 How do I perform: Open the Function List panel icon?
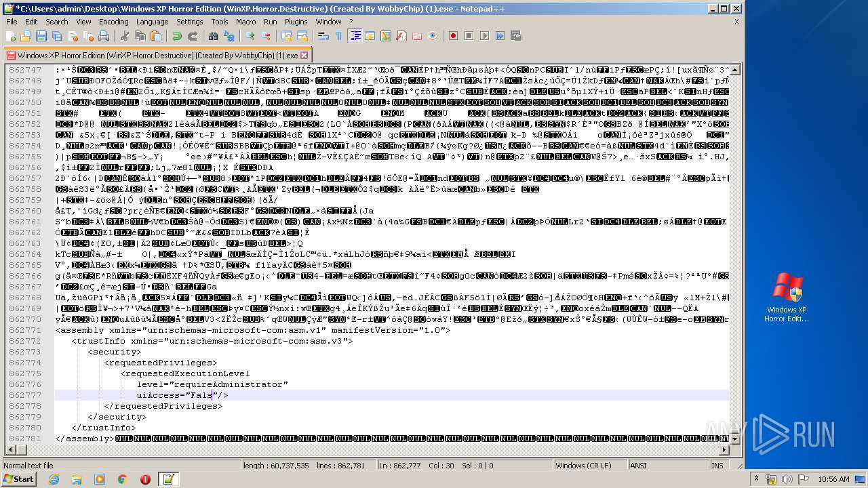click(x=401, y=36)
